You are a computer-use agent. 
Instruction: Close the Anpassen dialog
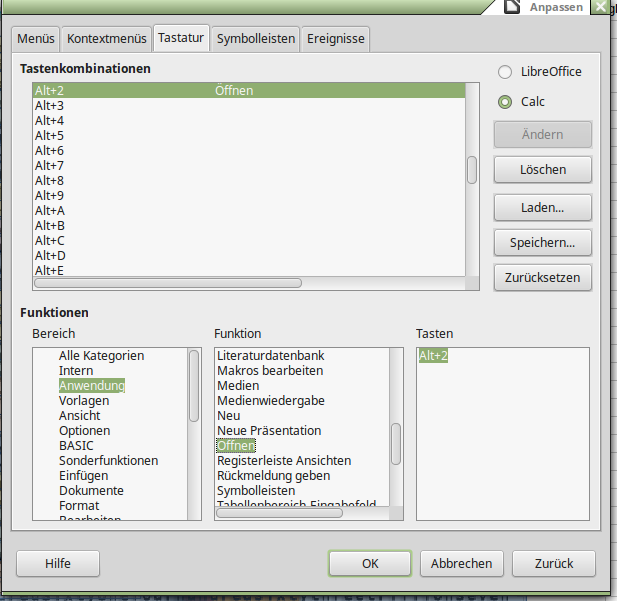click(600, 7)
